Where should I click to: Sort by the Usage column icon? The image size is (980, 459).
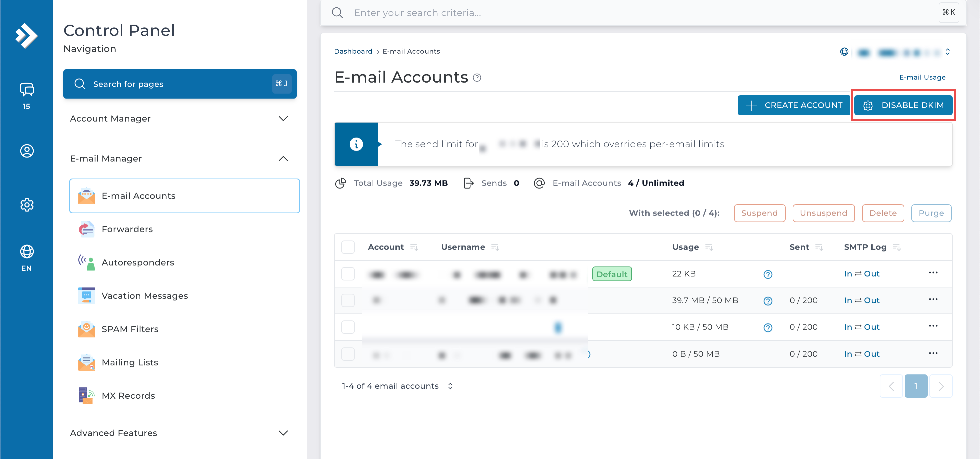(709, 247)
